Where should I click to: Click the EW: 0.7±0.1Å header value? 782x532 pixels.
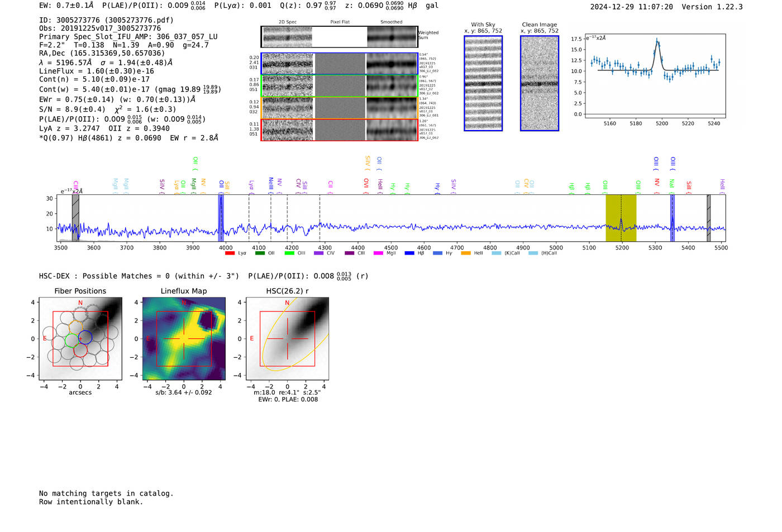point(66,6)
